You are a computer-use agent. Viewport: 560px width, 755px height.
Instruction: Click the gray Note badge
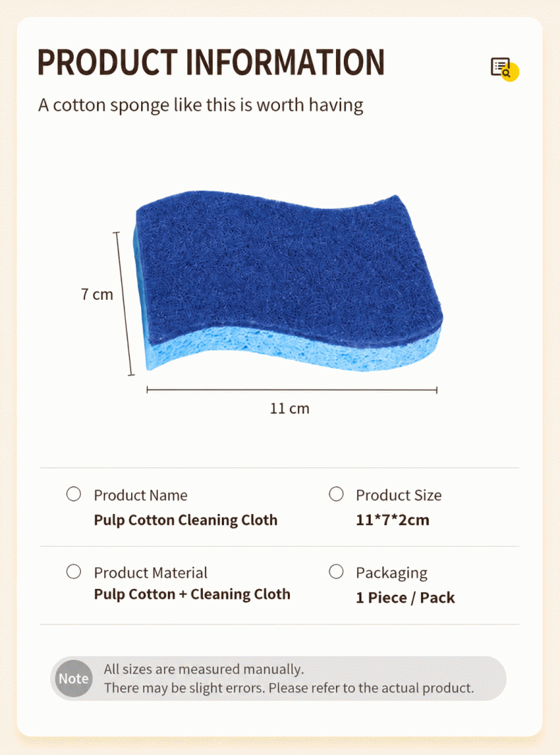tap(73, 678)
